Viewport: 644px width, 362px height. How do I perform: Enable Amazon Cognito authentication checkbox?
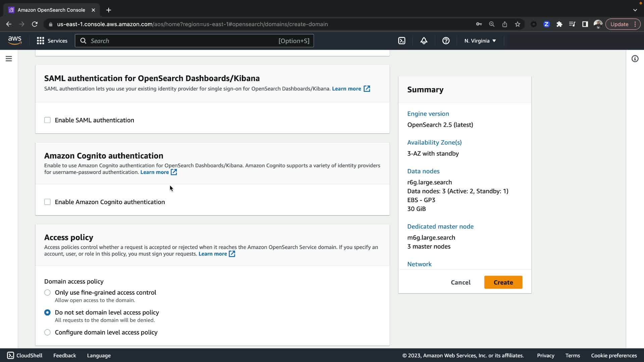point(47,202)
